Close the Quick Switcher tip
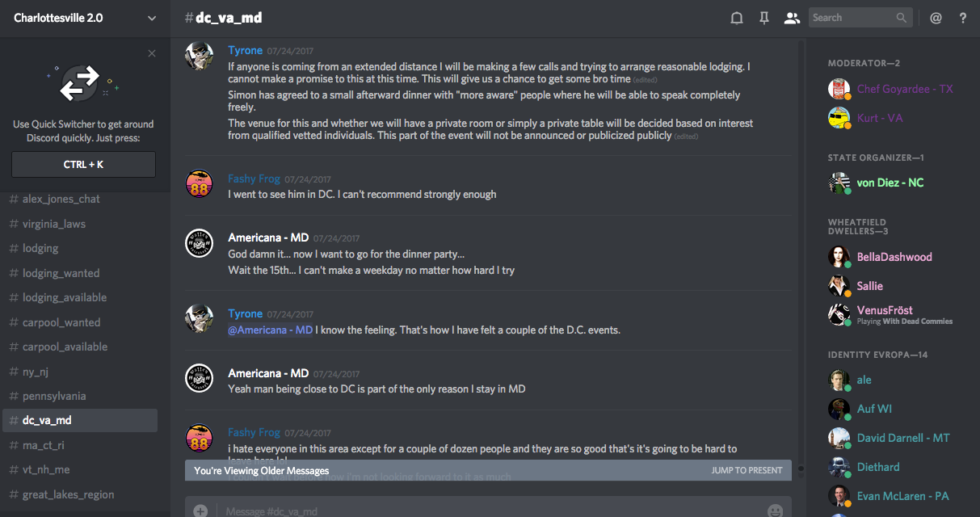980x517 pixels. pyautogui.click(x=152, y=53)
